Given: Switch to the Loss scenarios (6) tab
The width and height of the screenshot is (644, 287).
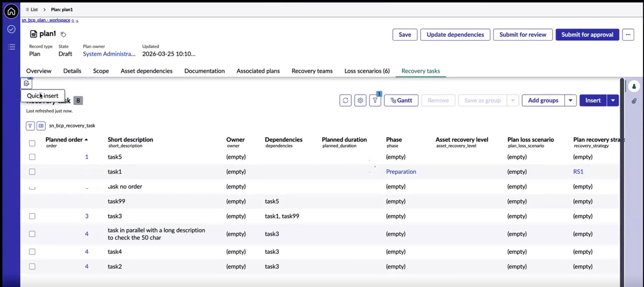Looking at the screenshot, I should click(x=367, y=71).
